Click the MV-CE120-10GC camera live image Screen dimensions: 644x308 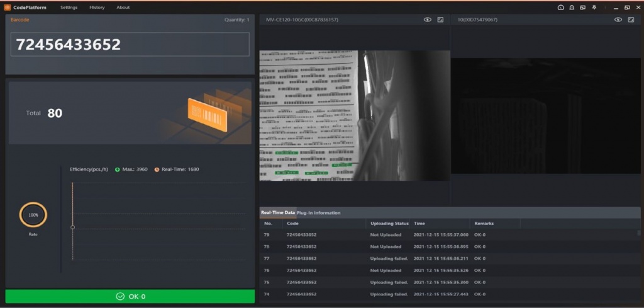[x=355, y=115]
